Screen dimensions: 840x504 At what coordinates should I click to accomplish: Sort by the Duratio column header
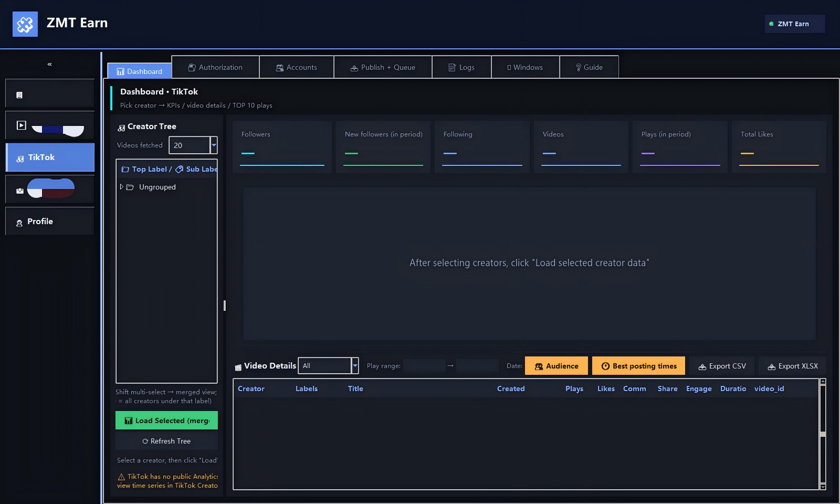[x=733, y=388]
